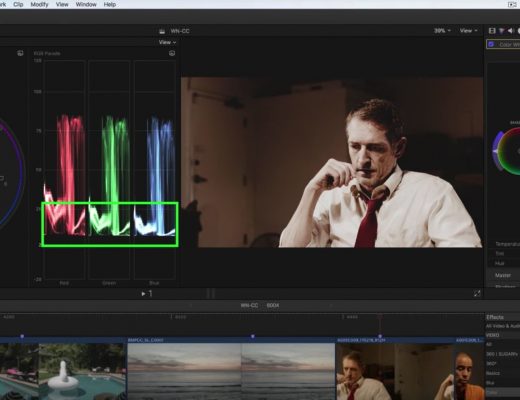
Task: Select the Basics effects category
Action: (x=493, y=373)
